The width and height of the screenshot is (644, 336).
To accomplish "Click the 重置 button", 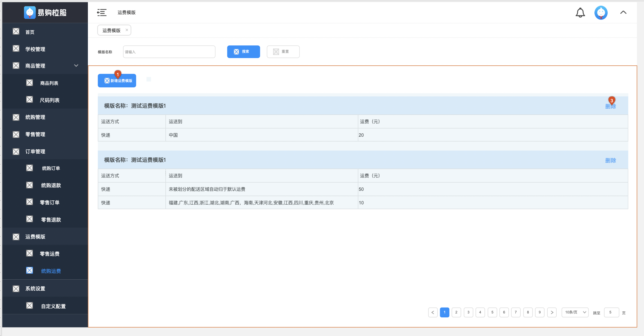I will (283, 52).
